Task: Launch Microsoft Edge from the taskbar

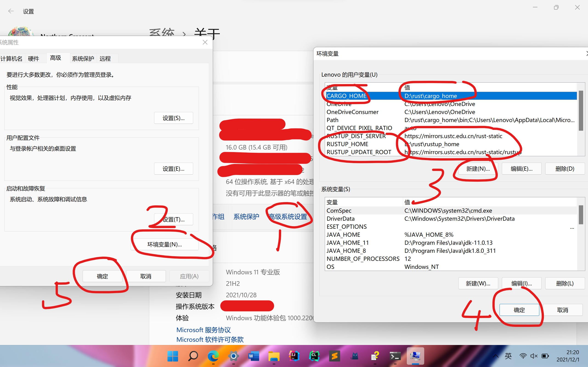Action: point(213,356)
